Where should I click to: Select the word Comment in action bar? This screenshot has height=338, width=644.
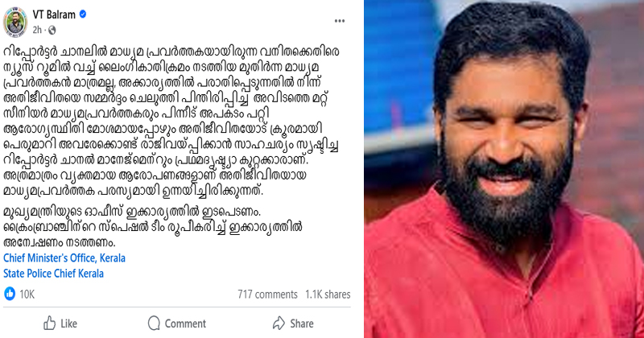coord(185,324)
